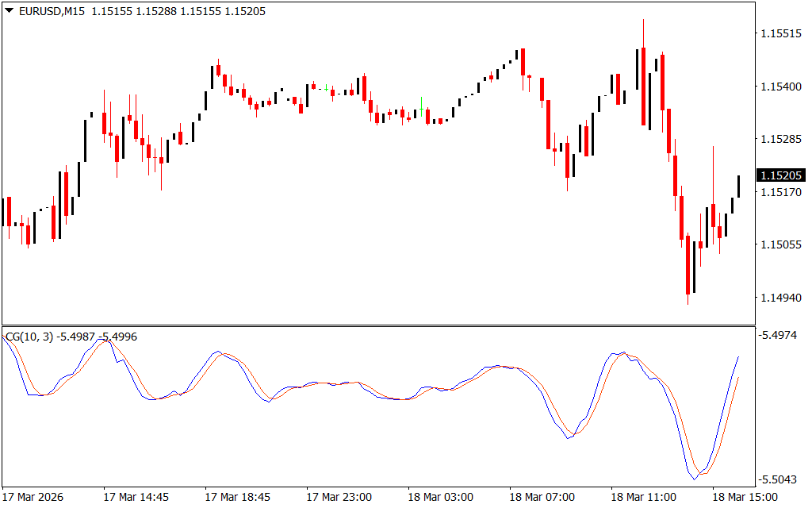812x508 pixels.
Task: Click the 18 Mar 15:00 time label
Action: 745,497
